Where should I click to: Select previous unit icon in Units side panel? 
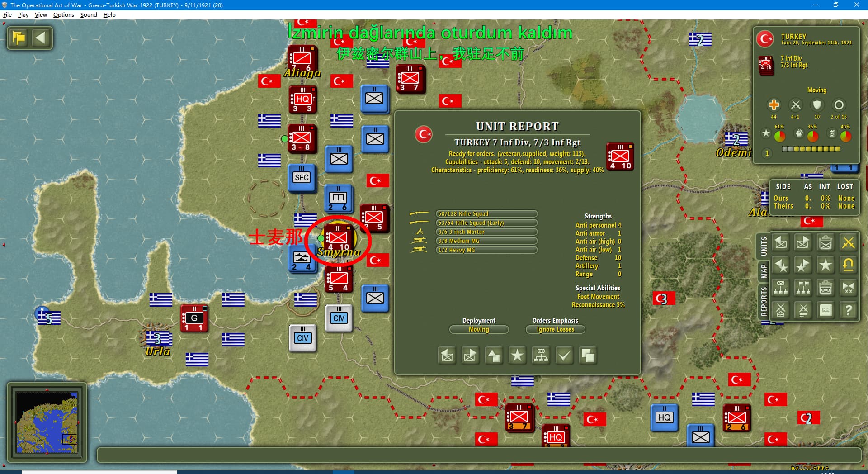(x=781, y=243)
